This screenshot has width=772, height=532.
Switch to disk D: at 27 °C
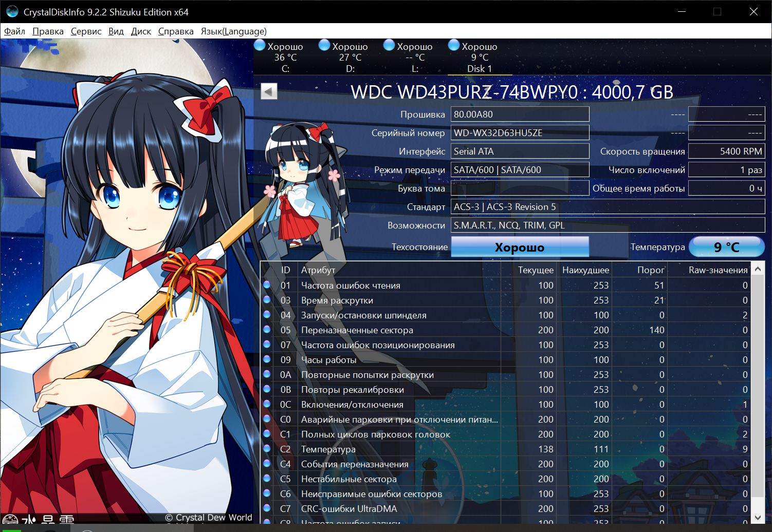tap(350, 57)
